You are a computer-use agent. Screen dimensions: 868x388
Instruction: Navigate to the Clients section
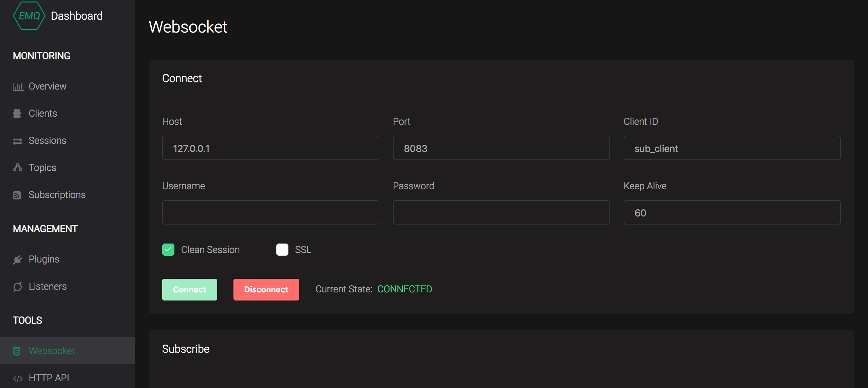(43, 114)
